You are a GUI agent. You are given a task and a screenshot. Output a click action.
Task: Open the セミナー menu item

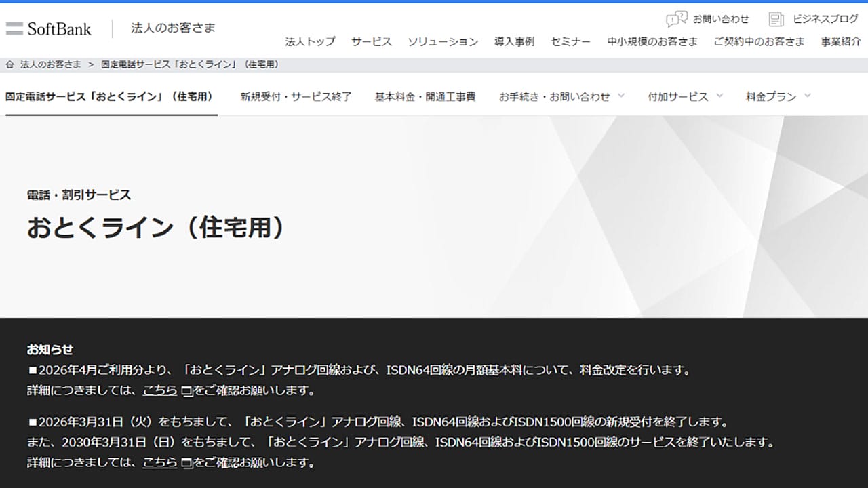click(x=570, y=41)
